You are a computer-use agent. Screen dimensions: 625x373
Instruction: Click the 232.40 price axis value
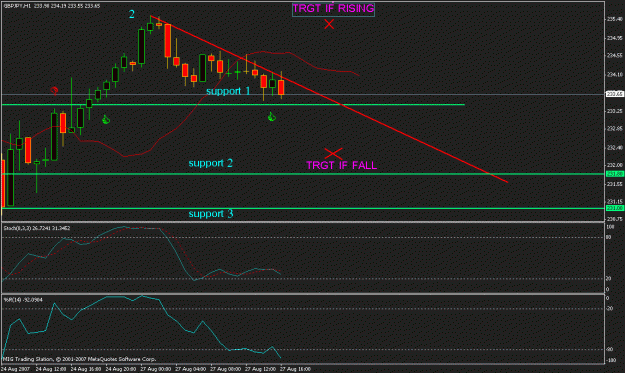coord(615,147)
